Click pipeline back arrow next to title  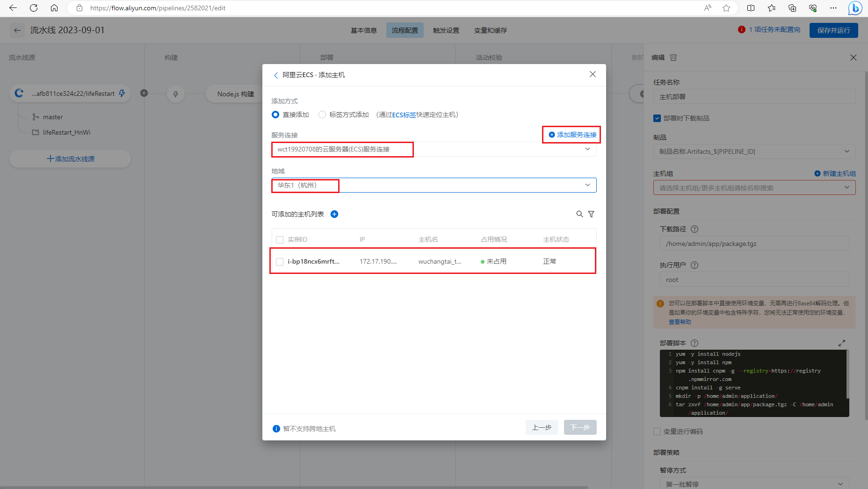pyautogui.click(x=17, y=30)
